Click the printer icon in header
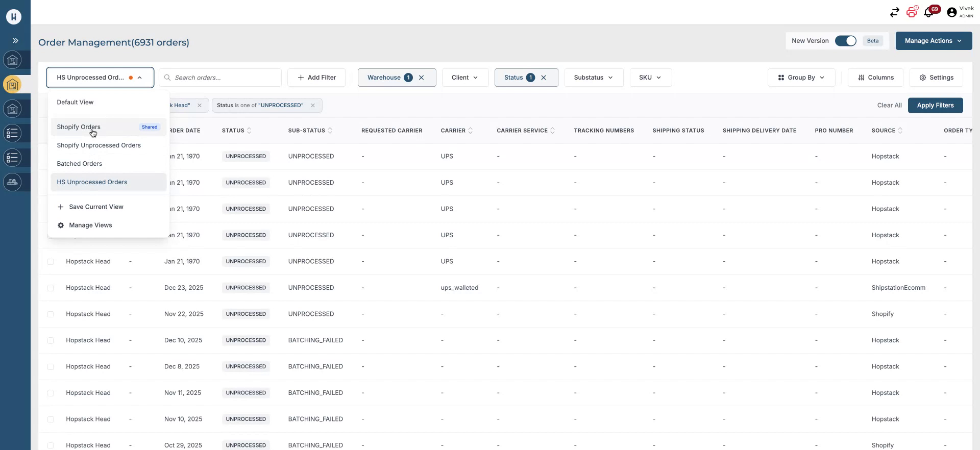This screenshot has width=980, height=450. (912, 12)
